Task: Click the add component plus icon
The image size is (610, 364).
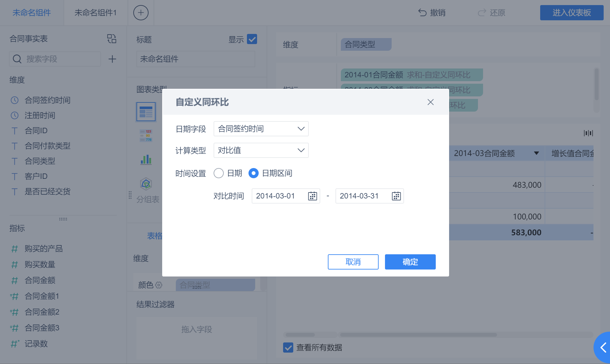Action: [x=141, y=13]
